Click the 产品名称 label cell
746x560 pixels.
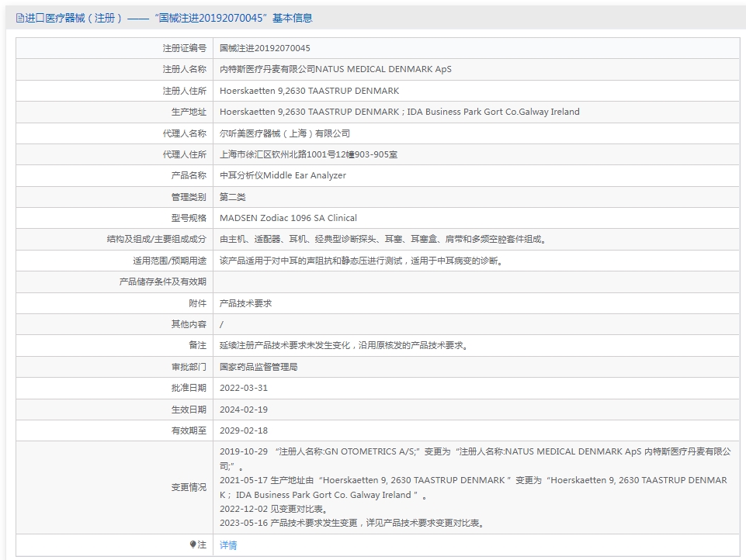point(114,175)
